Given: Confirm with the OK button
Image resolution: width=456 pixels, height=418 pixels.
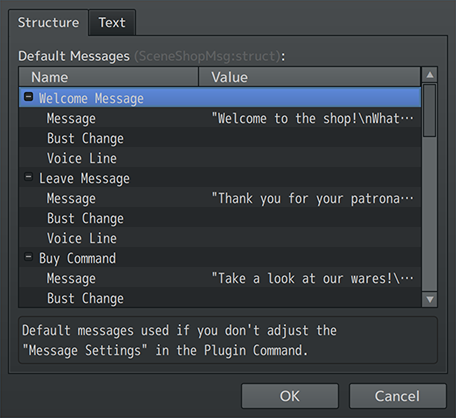Looking at the screenshot, I should 290,396.
